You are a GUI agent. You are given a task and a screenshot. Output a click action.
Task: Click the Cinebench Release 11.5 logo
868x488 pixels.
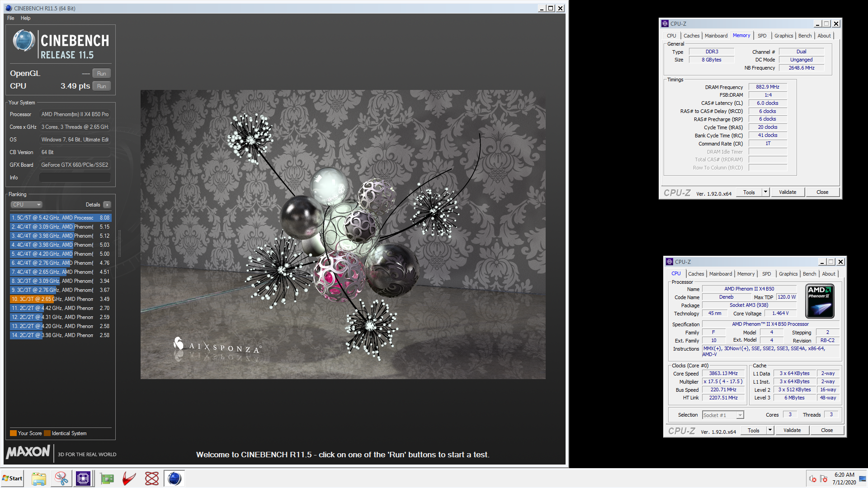point(61,44)
